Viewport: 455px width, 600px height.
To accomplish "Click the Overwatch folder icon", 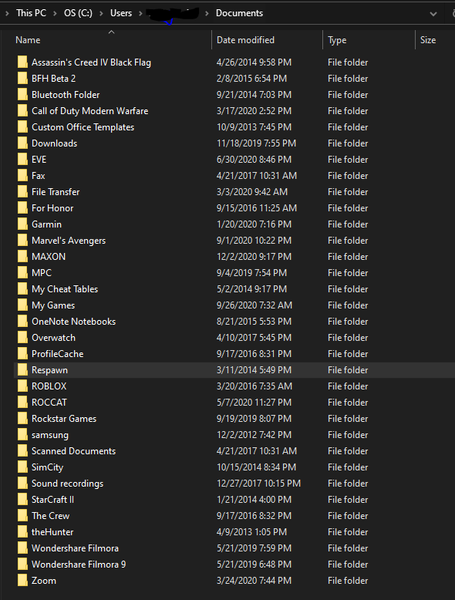I will click(x=23, y=338).
